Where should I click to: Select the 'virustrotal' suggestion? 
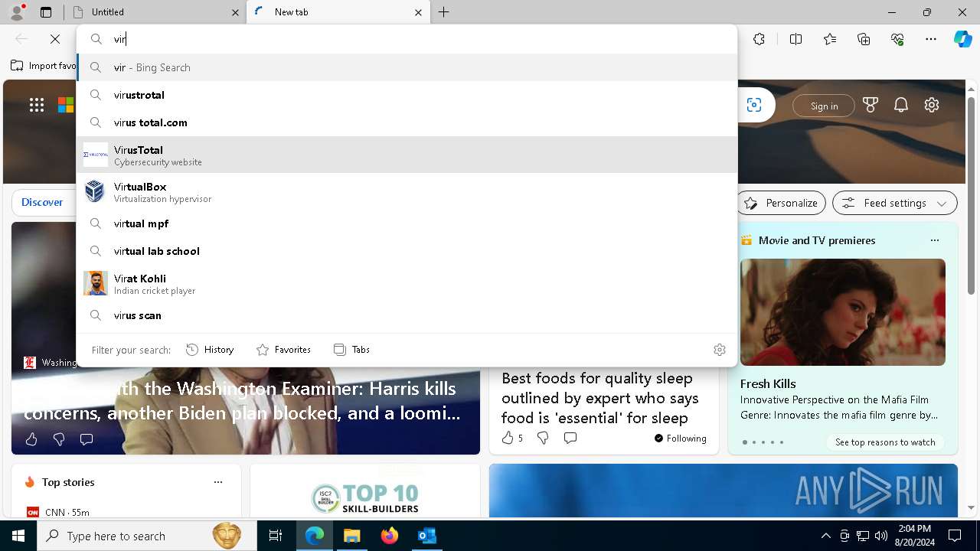pyautogui.click(x=407, y=95)
